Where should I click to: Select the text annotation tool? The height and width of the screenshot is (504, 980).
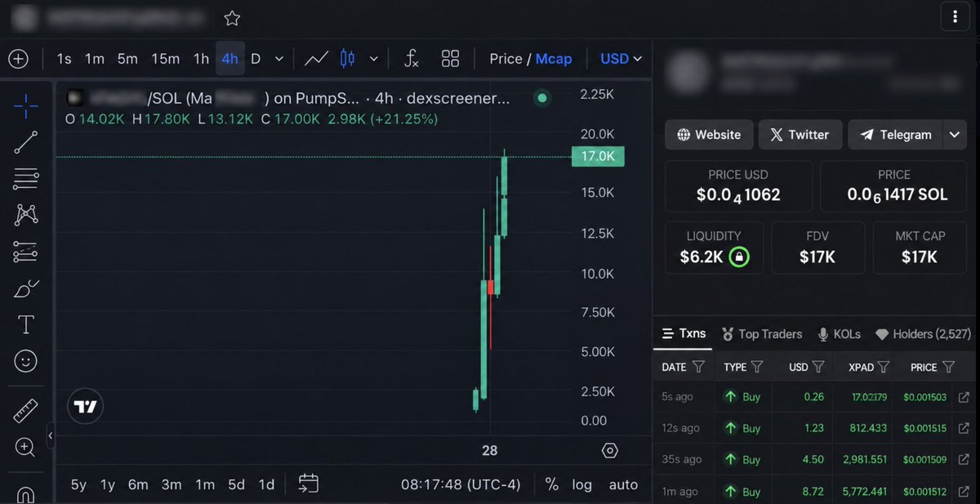click(x=26, y=324)
